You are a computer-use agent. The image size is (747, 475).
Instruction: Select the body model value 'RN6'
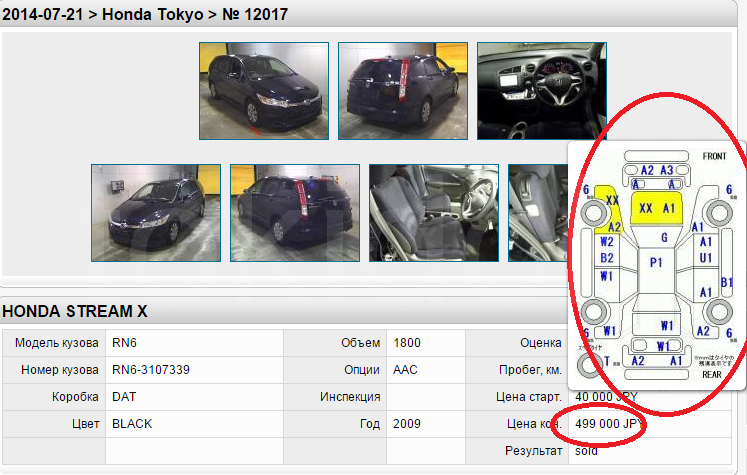coord(124,343)
